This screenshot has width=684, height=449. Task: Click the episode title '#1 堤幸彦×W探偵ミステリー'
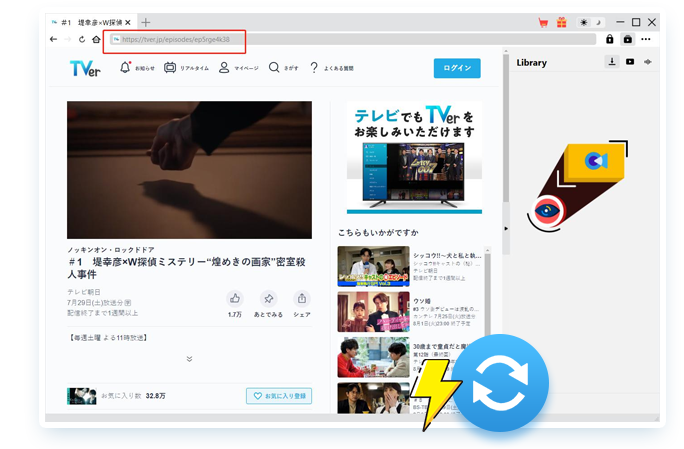coord(186,267)
